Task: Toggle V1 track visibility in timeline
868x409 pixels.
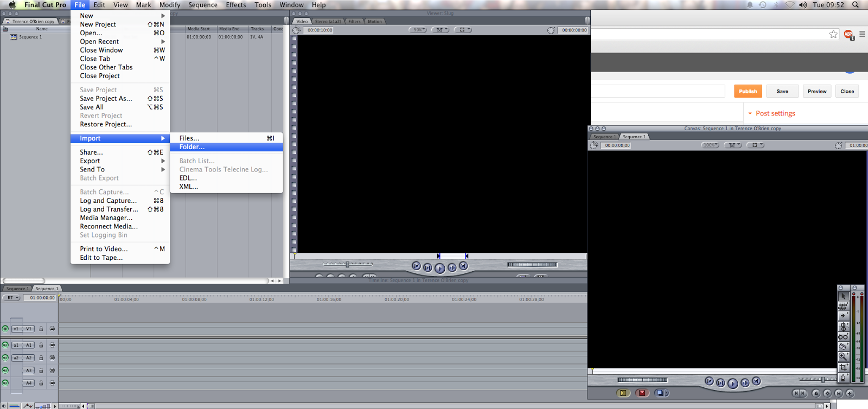Action: click(5, 329)
